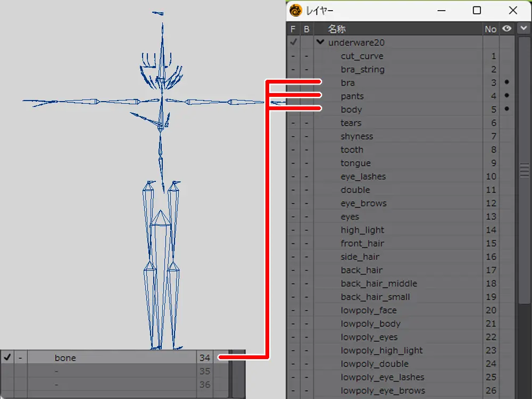This screenshot has width=532, height=399.
Task: Select the bone layer row
Action: 65,358
